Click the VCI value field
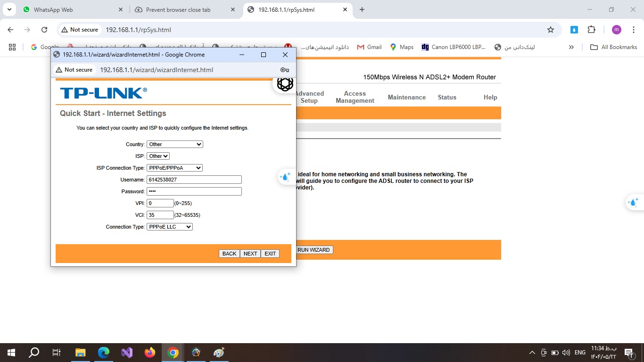 [x=160, y=215]
